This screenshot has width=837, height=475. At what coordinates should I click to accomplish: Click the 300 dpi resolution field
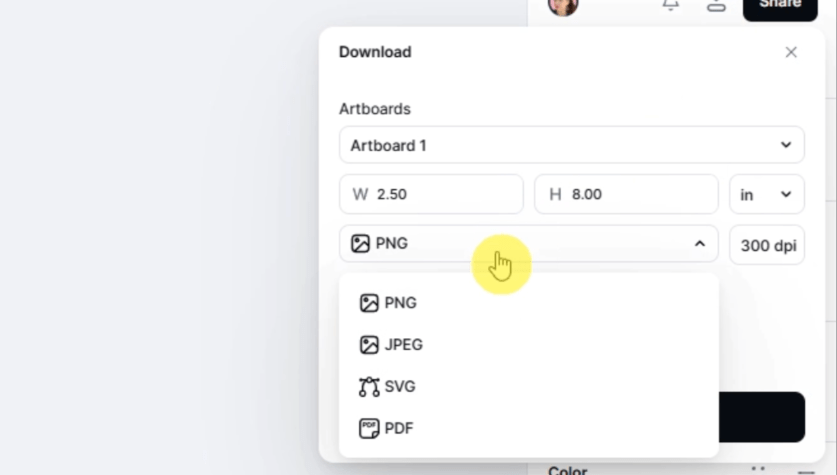pyautogui.click(x=767, y=245)
